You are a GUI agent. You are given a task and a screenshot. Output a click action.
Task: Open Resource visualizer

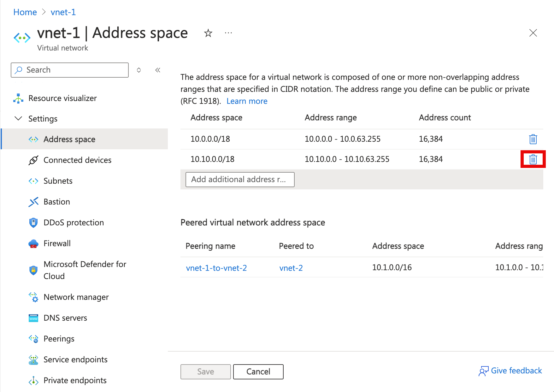pyautogui.click(x=62, y=98)
